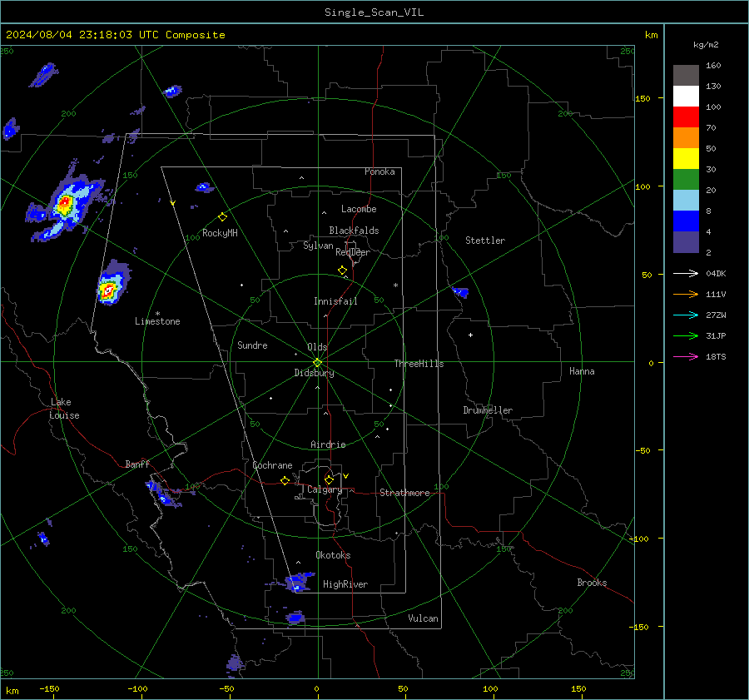
Task: Click the Lake Louise label
Action: click(x=64, y=409)
